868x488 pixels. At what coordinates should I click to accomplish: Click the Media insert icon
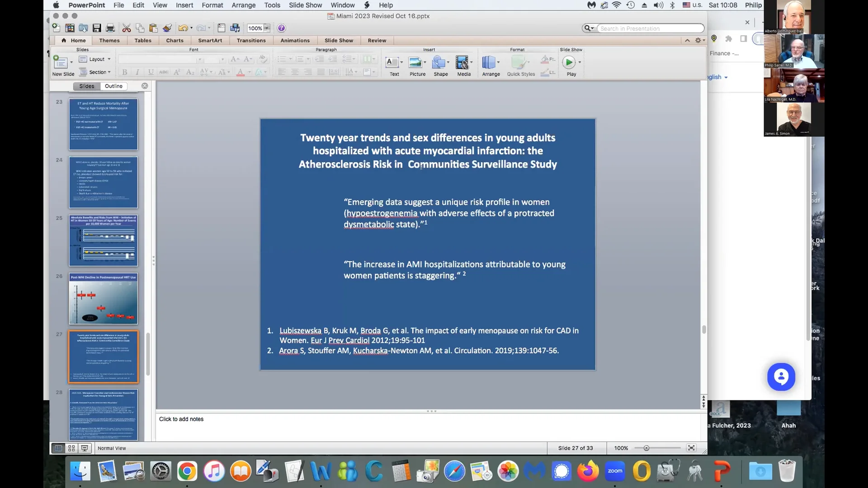462,62
